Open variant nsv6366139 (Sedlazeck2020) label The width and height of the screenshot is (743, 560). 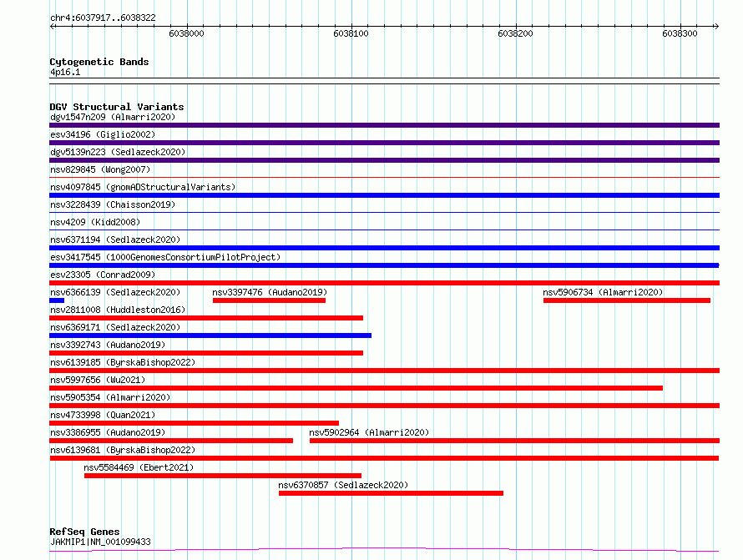(x=115, y=292)
